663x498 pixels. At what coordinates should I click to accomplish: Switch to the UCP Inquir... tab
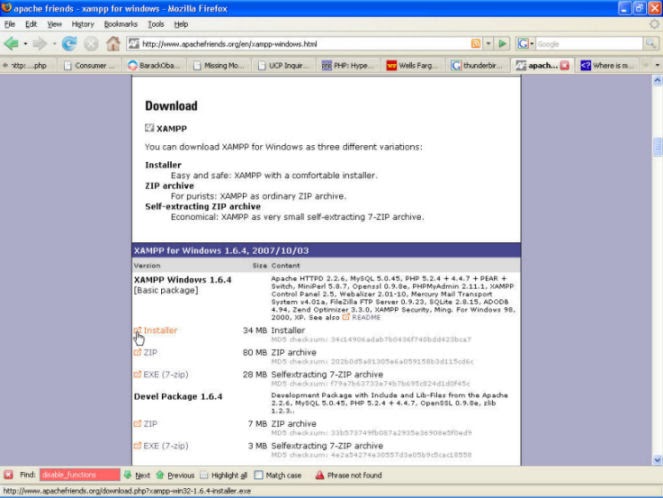[283, 66]
